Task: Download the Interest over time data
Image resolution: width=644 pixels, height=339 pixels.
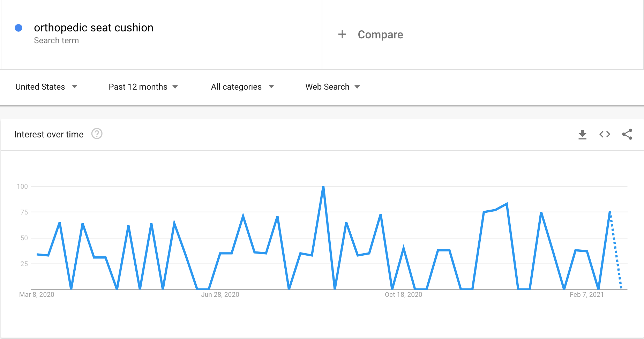Action: point(582,134)
